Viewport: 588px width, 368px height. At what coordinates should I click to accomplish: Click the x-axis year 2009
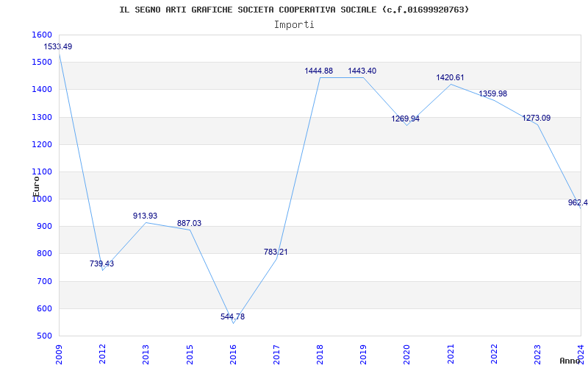59,354
